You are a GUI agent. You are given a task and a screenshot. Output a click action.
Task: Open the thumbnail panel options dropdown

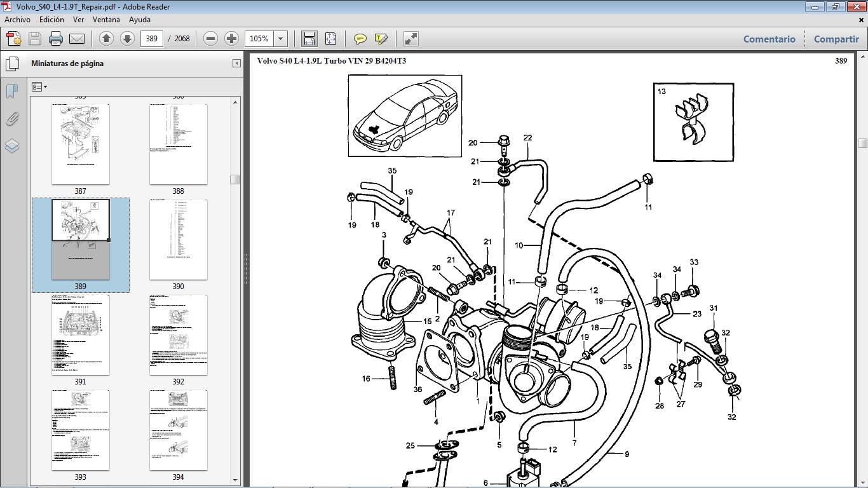click(39, 87)
